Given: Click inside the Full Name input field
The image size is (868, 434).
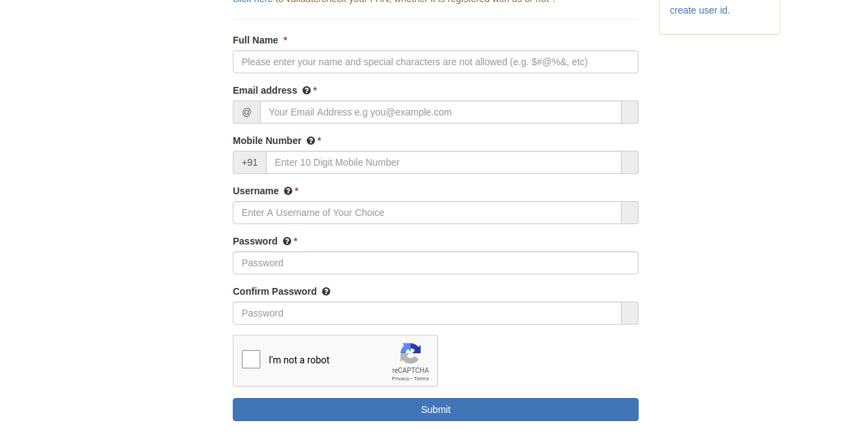Looking at the screenshot, I should (x=435, y=62).
